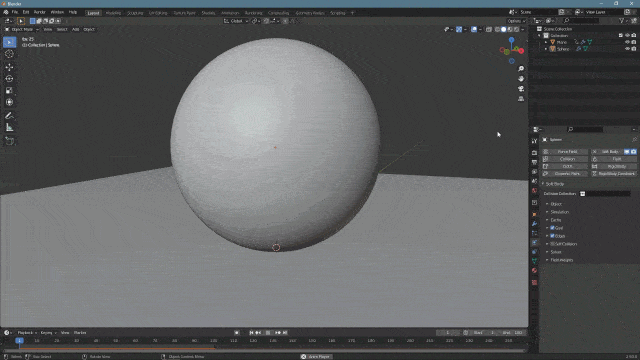Select the Measure tool
This screenshot has width=640, height=360.
9,128
